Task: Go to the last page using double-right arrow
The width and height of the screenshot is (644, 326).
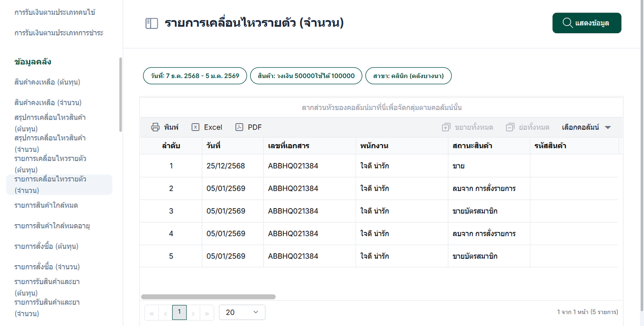Action: click(x=207, y=314)
